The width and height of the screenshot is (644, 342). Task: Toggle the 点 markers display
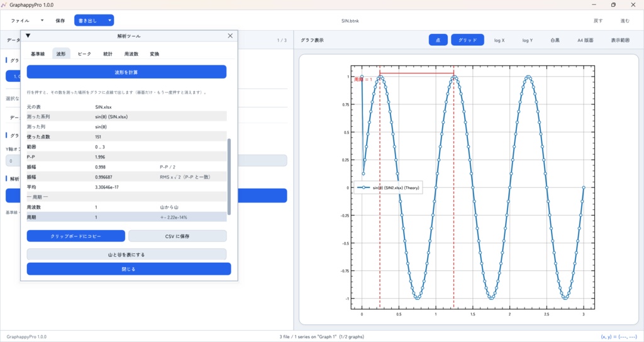tap(438, 40)
